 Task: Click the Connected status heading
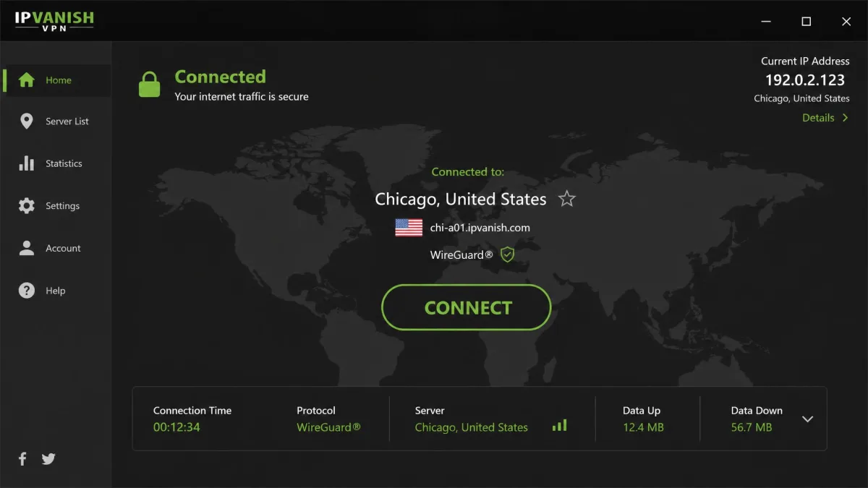(x=221, y=77)
